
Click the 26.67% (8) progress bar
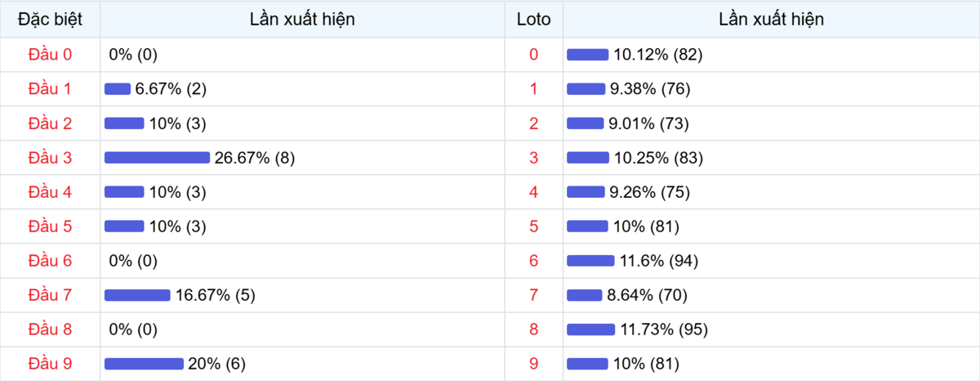[x=157, y=158]
